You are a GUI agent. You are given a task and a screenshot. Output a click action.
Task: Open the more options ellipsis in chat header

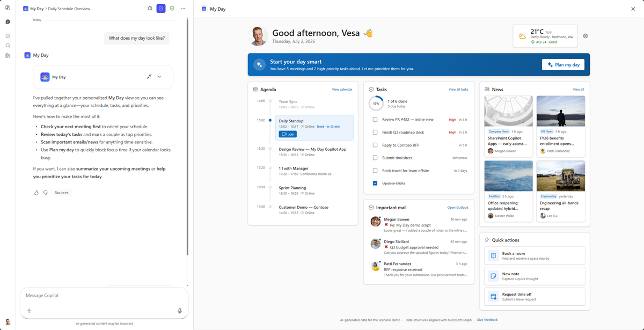[183, 9]
